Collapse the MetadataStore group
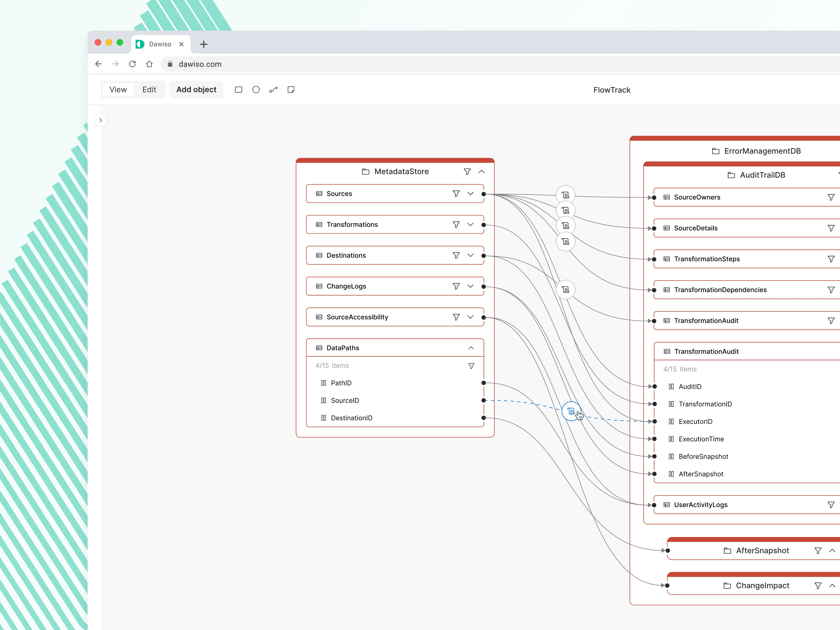Viewport: 840px width, 630px height. click(481, 172)
